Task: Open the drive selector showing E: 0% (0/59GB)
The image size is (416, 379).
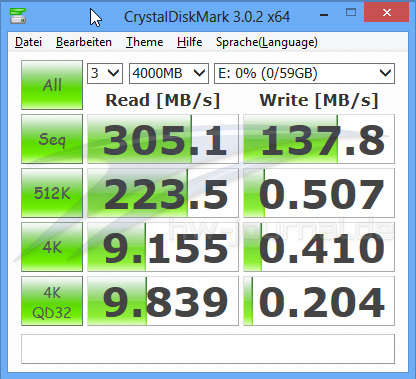Action: pyautogui.click(x=304, y=73)
